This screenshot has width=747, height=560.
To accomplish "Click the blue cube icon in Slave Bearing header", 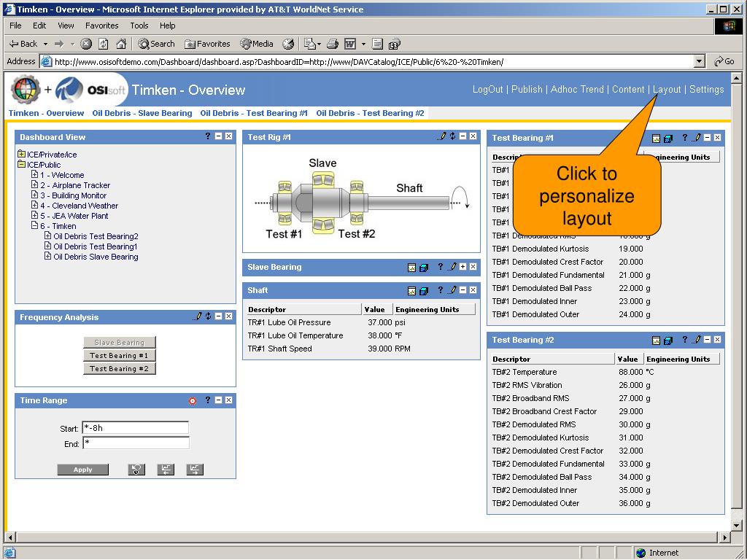I will [424, 268].
